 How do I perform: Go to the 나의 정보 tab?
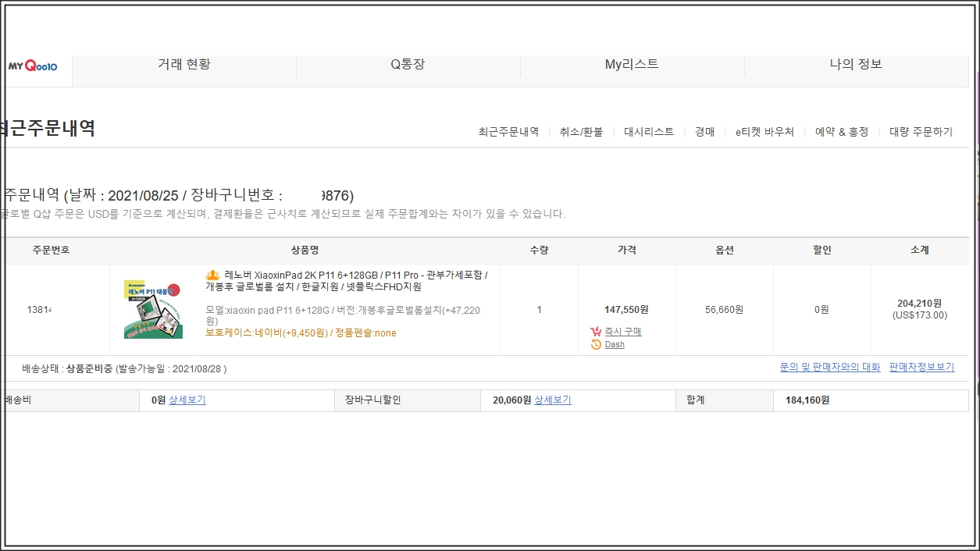(856, 65)
